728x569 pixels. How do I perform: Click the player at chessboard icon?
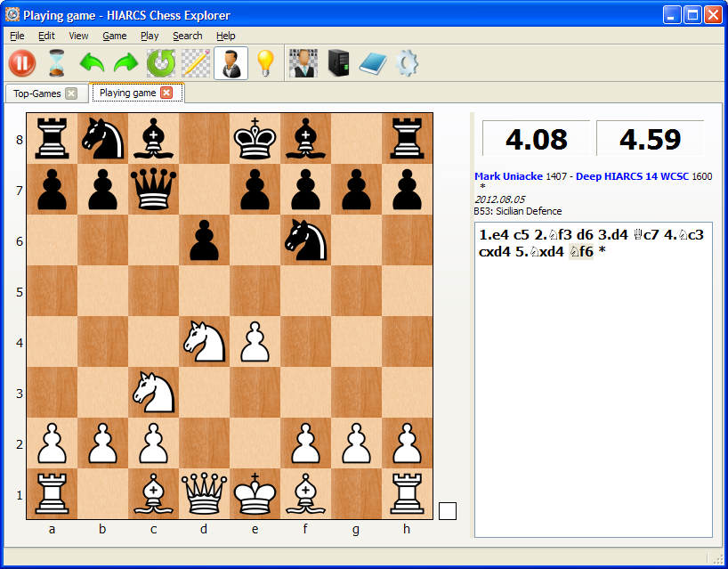point(303,63)
